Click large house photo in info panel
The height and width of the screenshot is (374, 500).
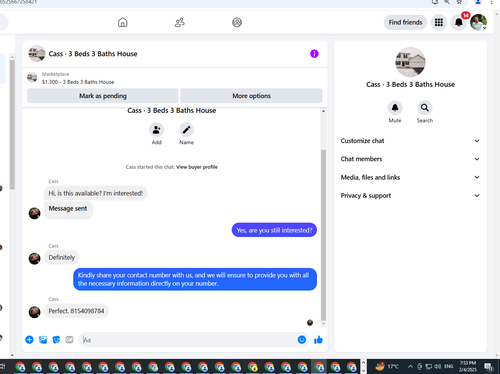click(410, 62)
